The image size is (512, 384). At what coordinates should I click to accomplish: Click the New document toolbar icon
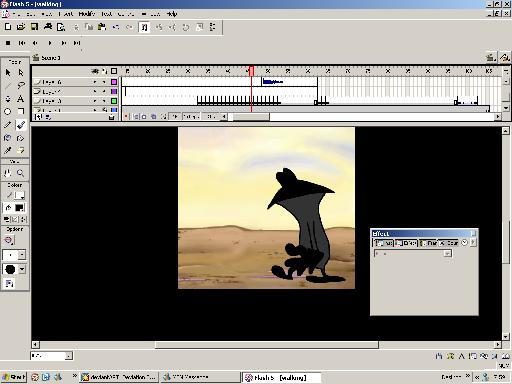click(x=8, y=27)
